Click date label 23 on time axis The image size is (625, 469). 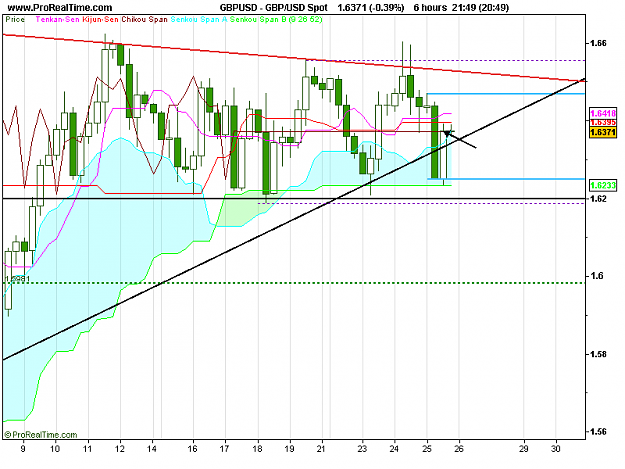(x=362, y=449)
